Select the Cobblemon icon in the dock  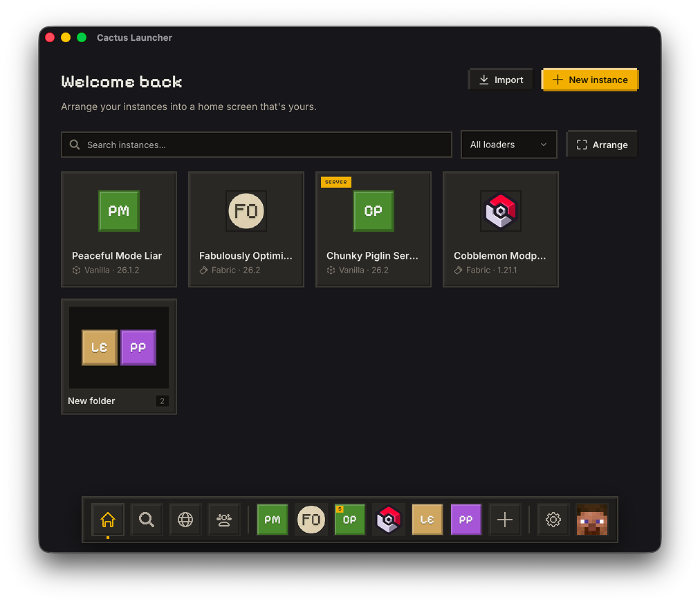coord(389,519)
